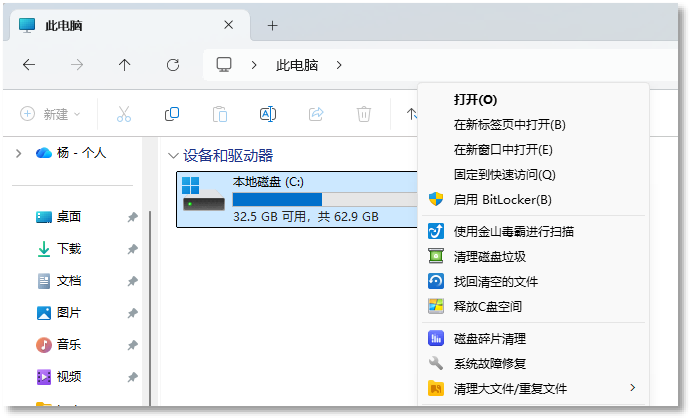Refresh the current folder view

pos(172,65)
